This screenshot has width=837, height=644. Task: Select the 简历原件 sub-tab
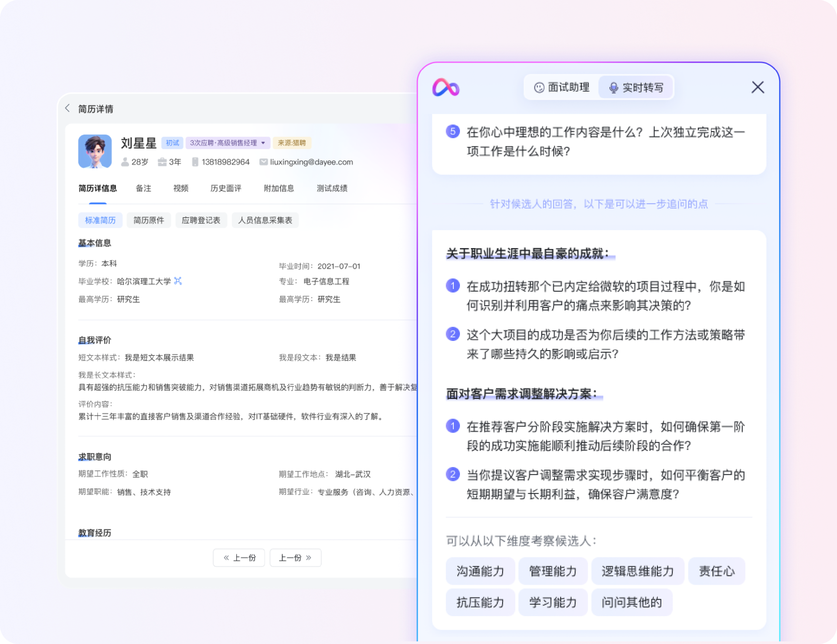[149, 220]
